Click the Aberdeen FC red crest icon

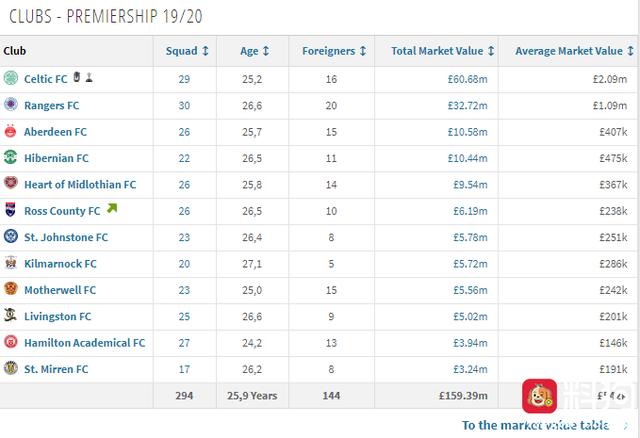coord(11,131)
